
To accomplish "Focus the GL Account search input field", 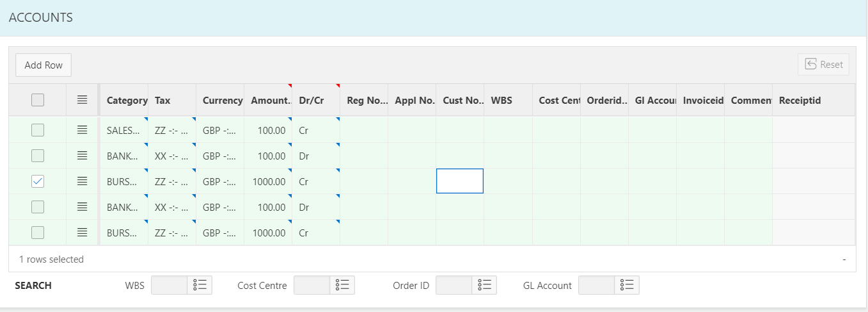I will click(597, 285).
